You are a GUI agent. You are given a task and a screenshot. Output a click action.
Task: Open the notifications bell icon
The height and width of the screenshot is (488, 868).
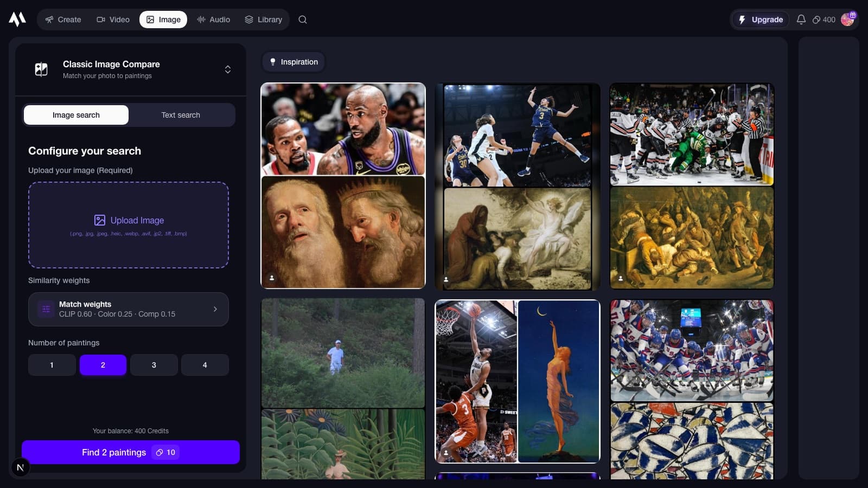(x=801, y=20)
